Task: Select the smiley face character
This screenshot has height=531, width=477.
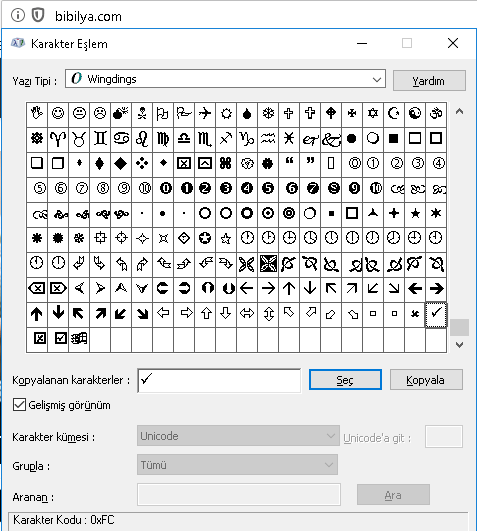Action: click(58, 113)
